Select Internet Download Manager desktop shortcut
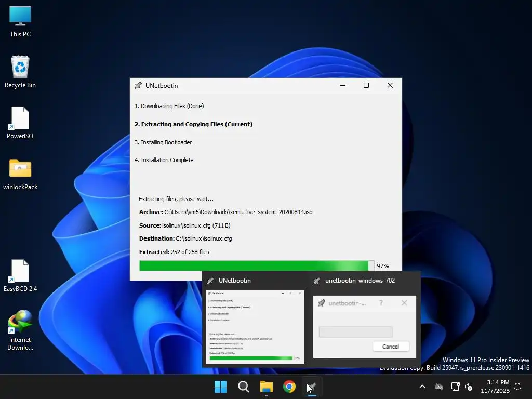 coord(20,330)
